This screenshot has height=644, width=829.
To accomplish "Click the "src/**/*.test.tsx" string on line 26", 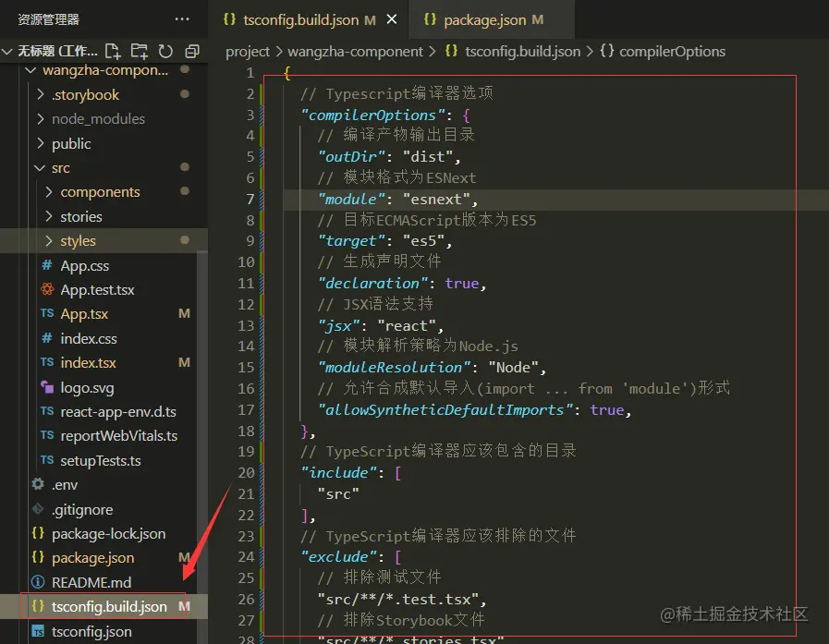I will point(398,600).
